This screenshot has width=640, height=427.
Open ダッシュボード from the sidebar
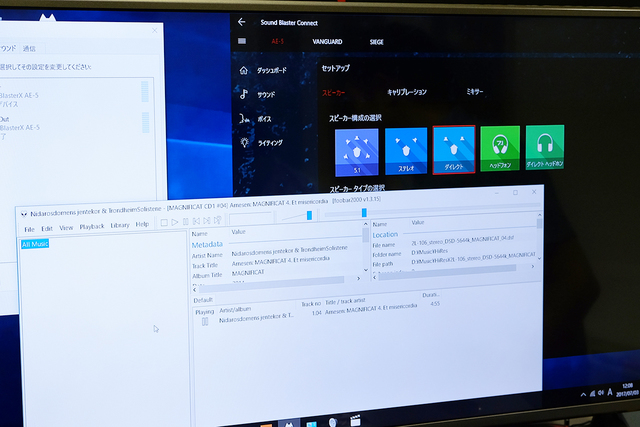[270, 71]
